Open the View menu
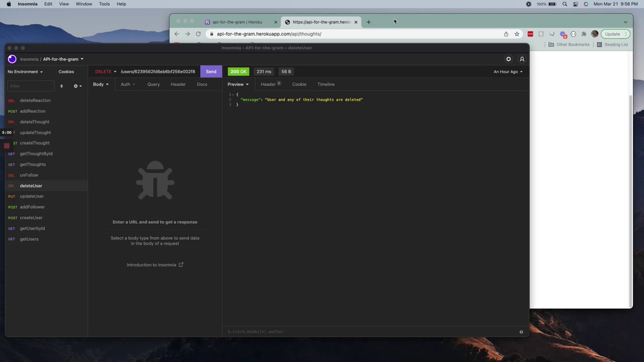This screenshot has width=644, height=362. (64, 4)
